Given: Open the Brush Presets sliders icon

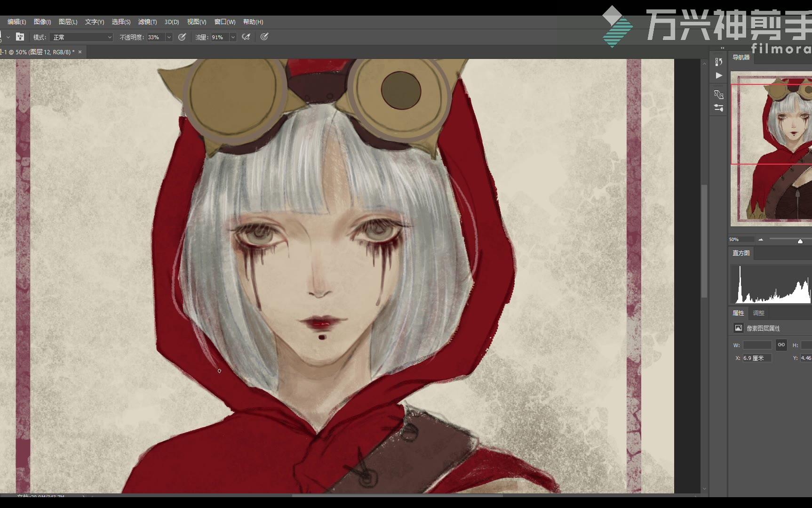Looking at the screenshot, I should coord(718,108).
